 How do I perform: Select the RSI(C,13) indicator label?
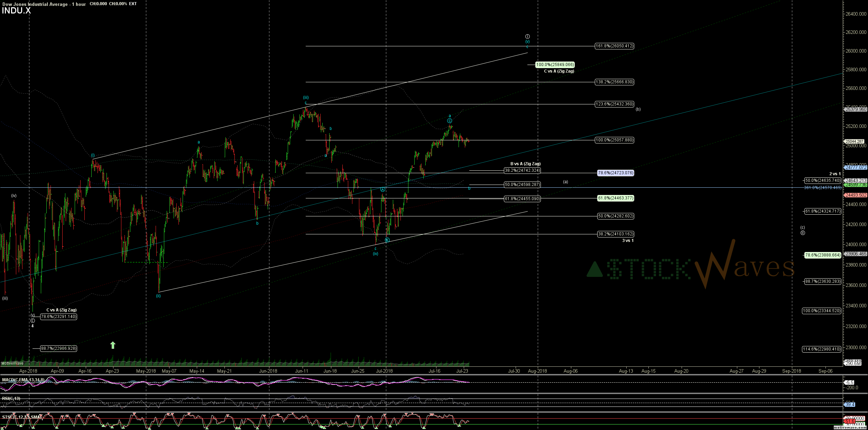point(11,399)
